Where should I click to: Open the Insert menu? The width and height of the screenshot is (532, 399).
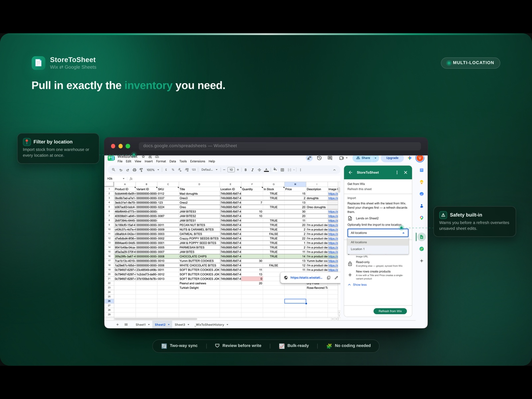coord(149,161)
